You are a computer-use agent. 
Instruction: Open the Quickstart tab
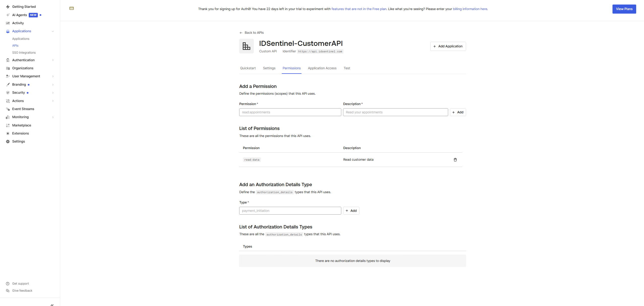pyautogui.click(x=248, y=68)
